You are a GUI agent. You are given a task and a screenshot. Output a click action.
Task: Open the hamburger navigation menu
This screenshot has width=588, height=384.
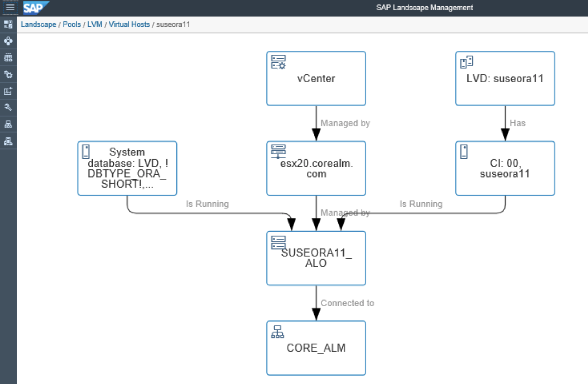click(x=10, y=7)
